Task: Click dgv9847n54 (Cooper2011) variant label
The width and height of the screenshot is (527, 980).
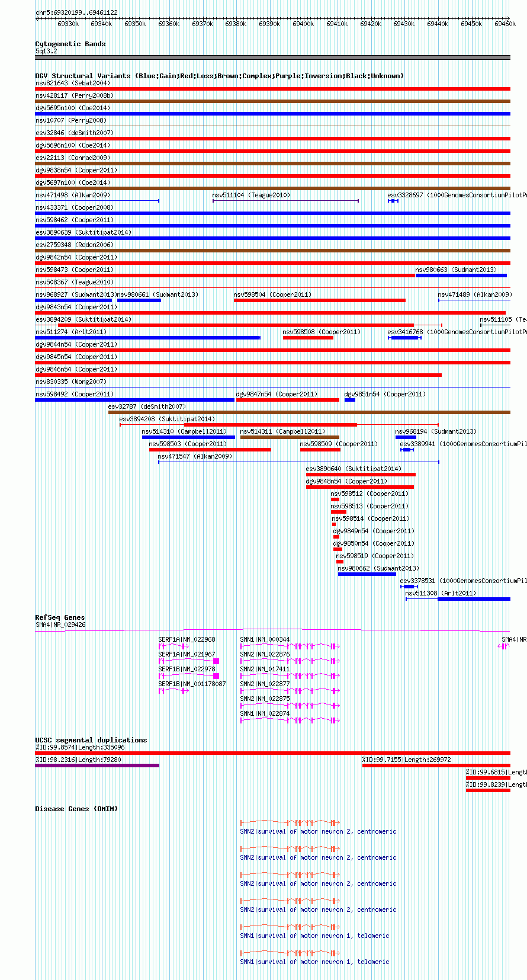Action: coord(277,394)
